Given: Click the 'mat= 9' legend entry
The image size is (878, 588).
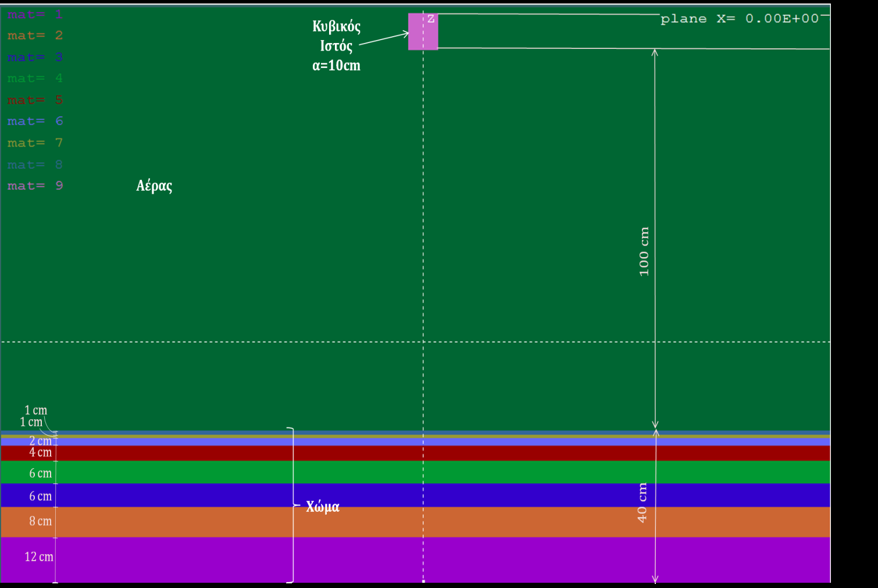Looking at the screenshot, I should [x=35, y=186].
